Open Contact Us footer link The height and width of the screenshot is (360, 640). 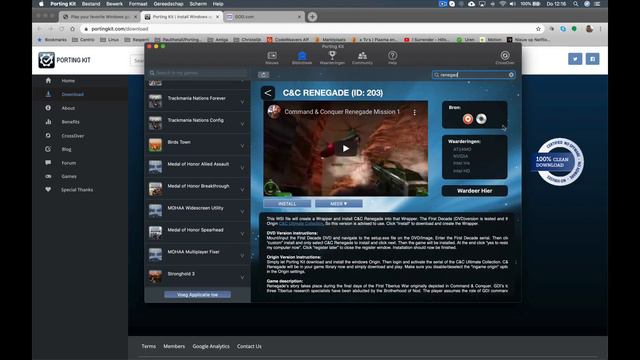click(x=249, y=346)
